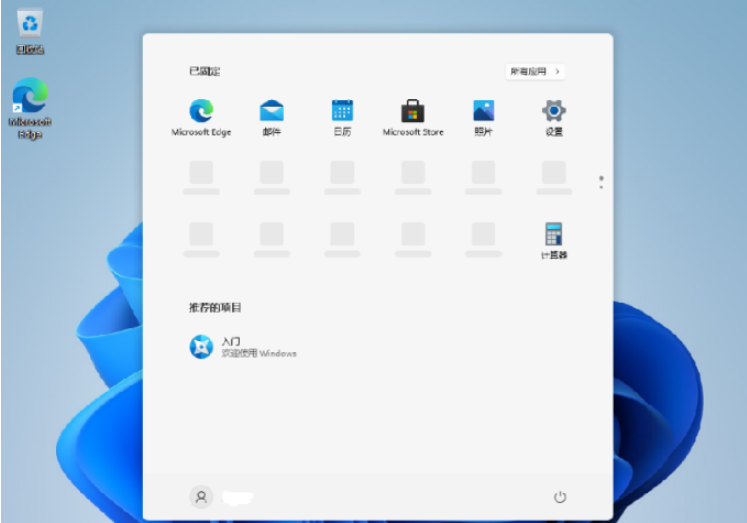Click the user account avatar icon

point(201,497)
